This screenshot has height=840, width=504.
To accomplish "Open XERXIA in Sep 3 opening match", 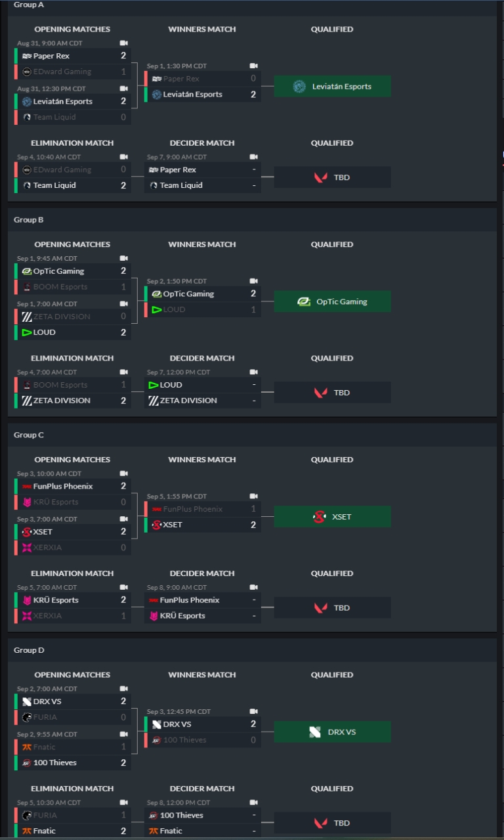I will click(x=47, y=547).
